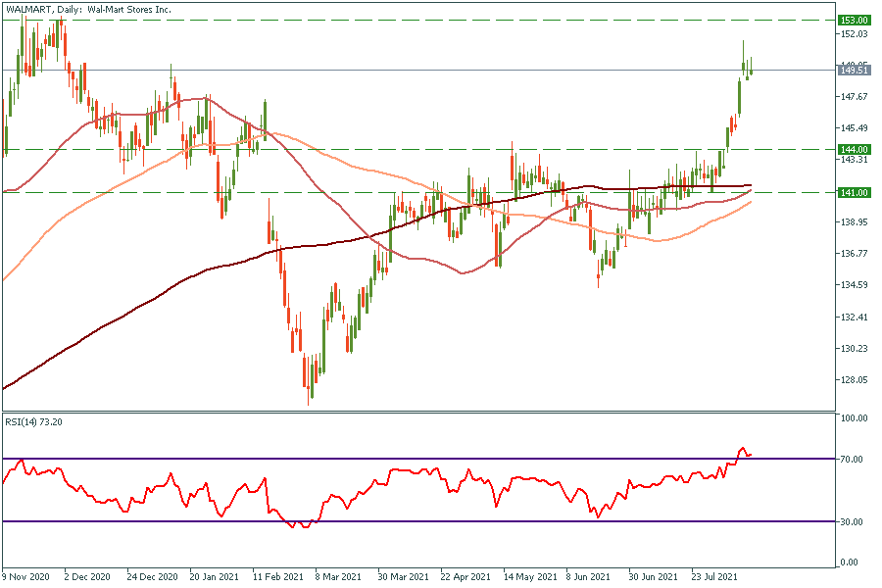This screenshot has width=882, height=588.
Task: Select the 30 Mar 2021 date label
Action: pyautogui.click(x=404, y=578)
